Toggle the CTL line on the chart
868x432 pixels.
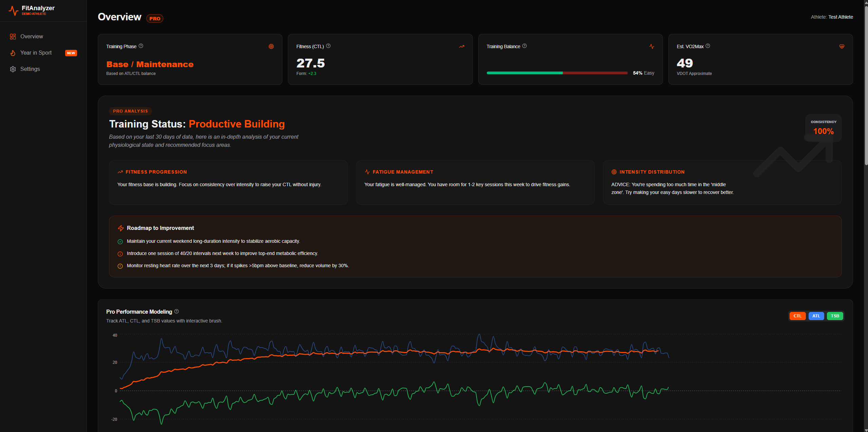click(797, 316)
